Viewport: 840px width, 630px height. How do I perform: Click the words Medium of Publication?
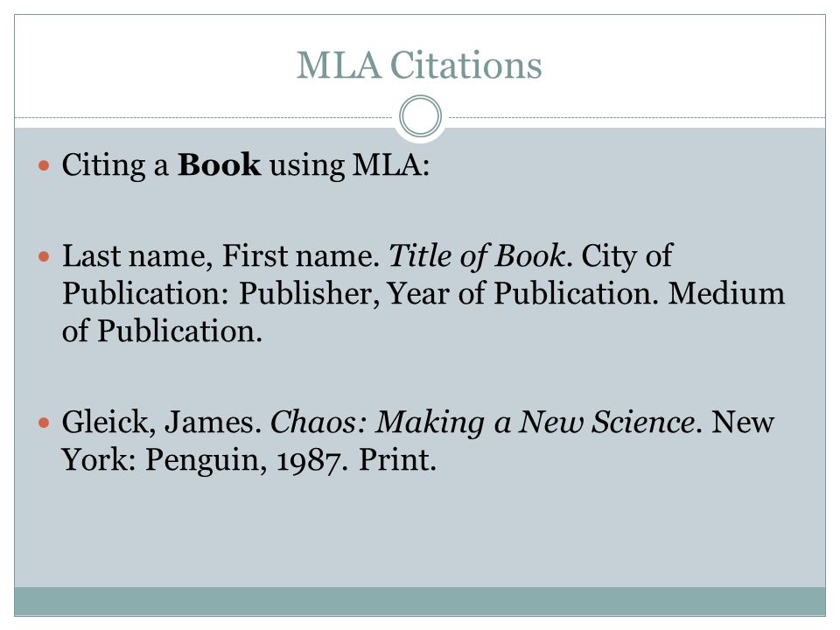pyautogui.click(x=423, y=311)
